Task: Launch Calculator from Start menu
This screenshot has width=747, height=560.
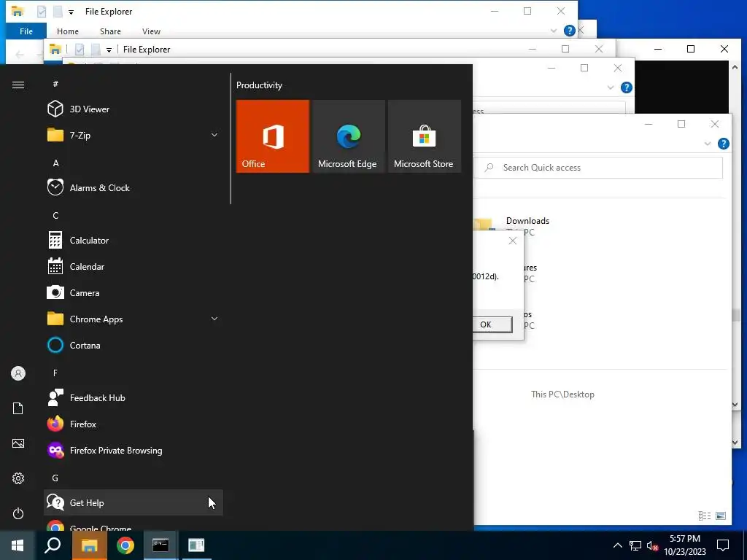Action: coord(133,241)
